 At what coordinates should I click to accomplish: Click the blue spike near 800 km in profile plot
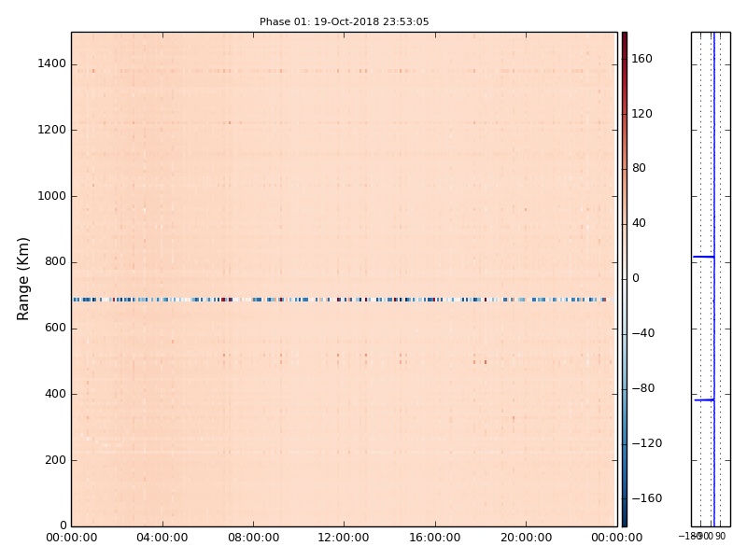tap(703, 258)
